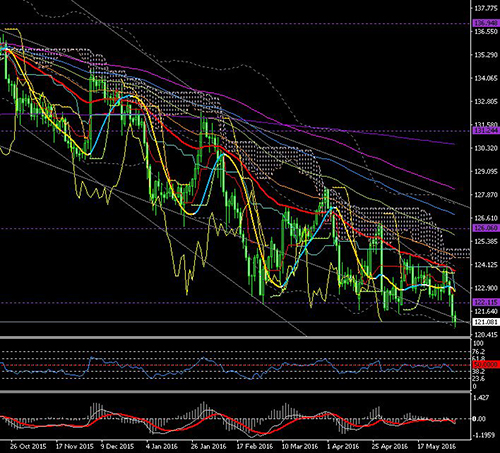Click the 26 Jan 2016 date label

point(209,446)
